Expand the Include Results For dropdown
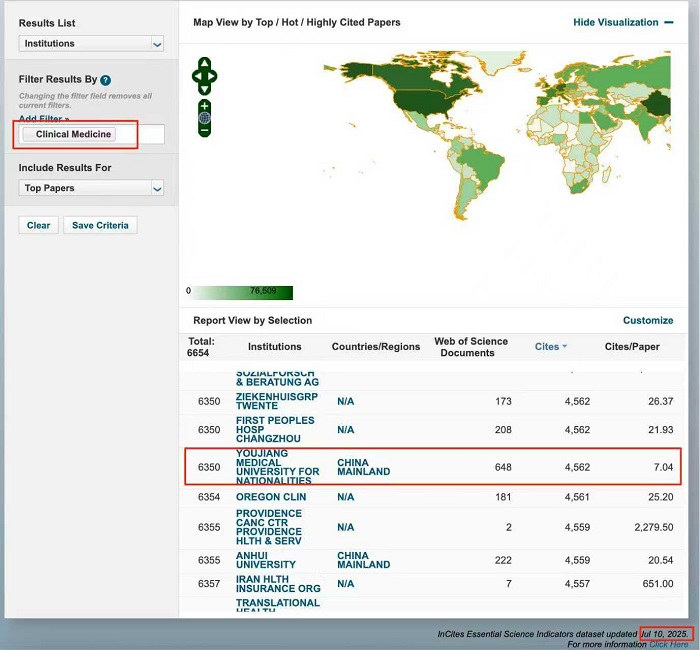 [x=91, y=188]
